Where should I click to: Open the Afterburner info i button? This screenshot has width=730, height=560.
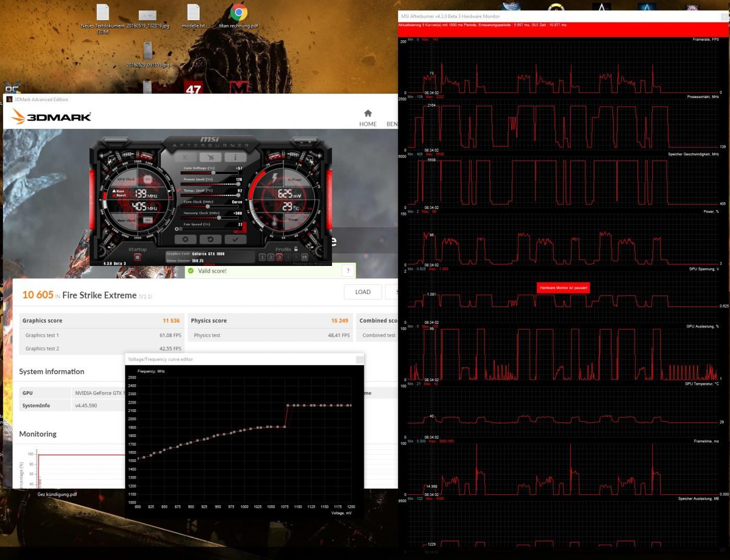pyautogui.click(x=235, y=157)
